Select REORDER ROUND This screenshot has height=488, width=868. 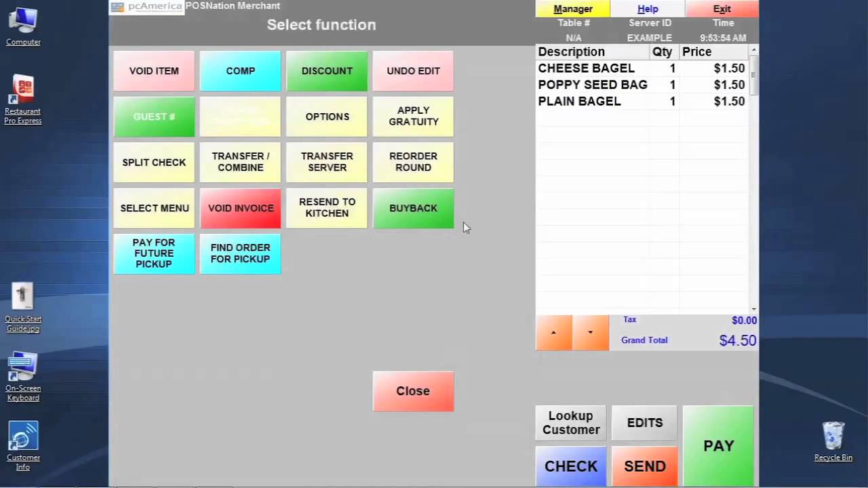(x=413, y=163)
